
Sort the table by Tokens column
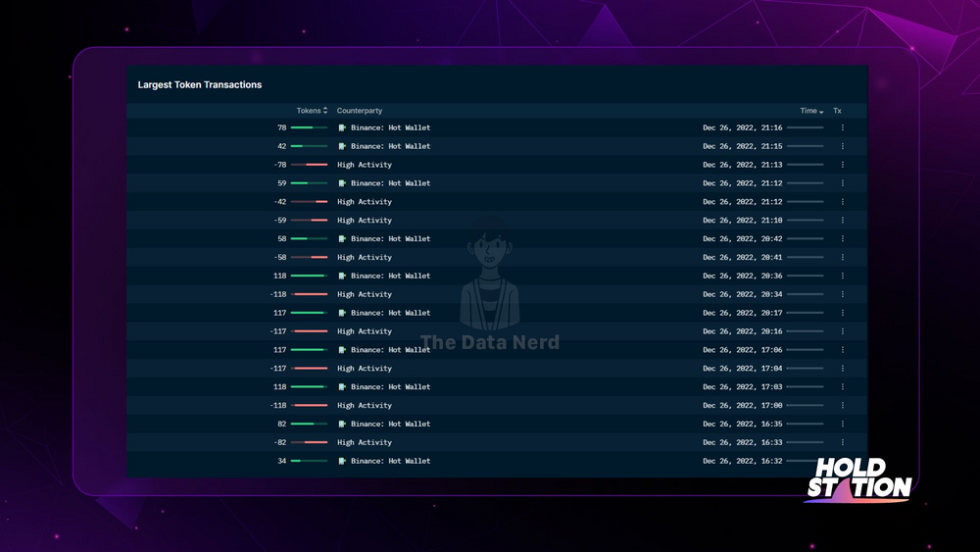(312, 111)
